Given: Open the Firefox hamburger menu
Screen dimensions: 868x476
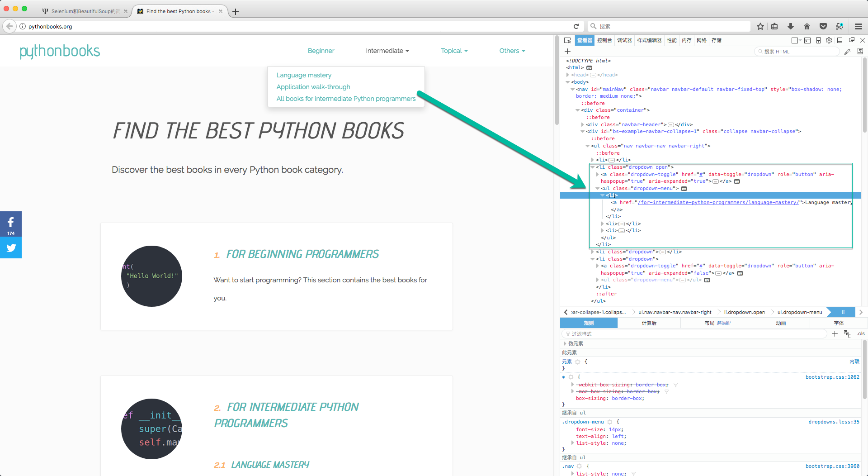Looking at the screenshot, I should click(x=859, y=26).
